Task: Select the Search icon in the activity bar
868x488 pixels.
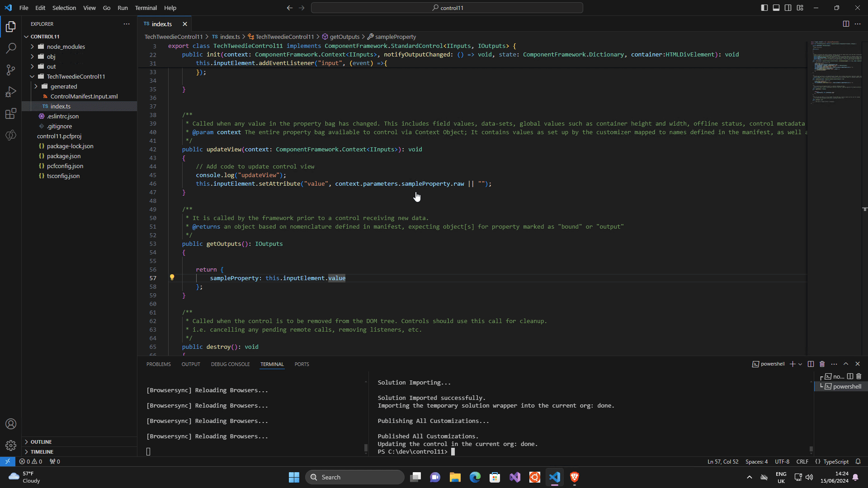Action: point(11,48)
